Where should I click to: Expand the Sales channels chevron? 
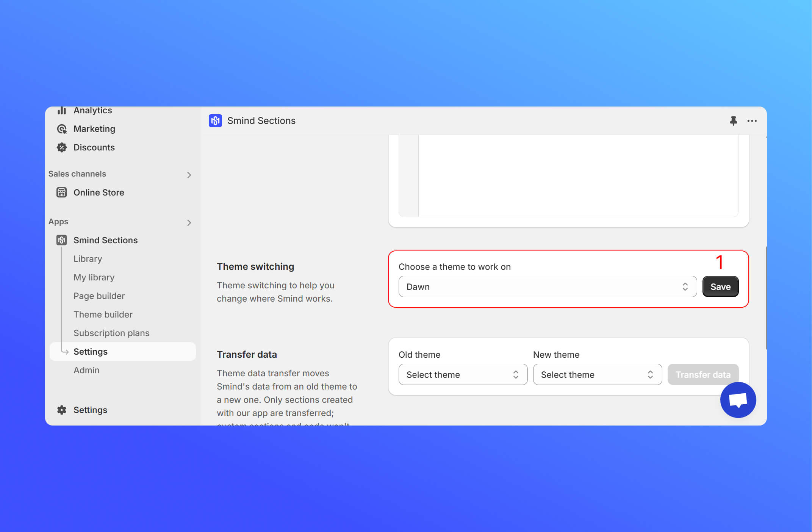tap(189, 175)
